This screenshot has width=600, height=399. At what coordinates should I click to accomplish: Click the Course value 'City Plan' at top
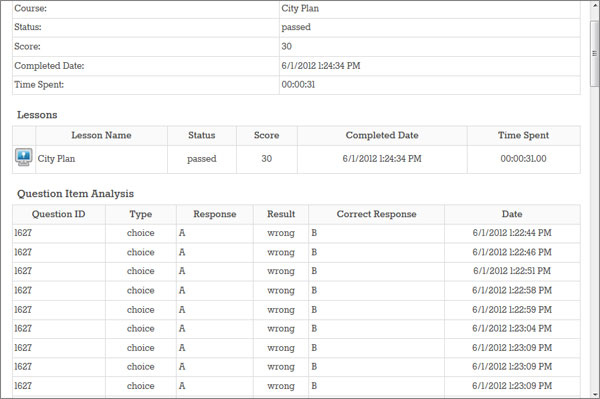(300, 8)
